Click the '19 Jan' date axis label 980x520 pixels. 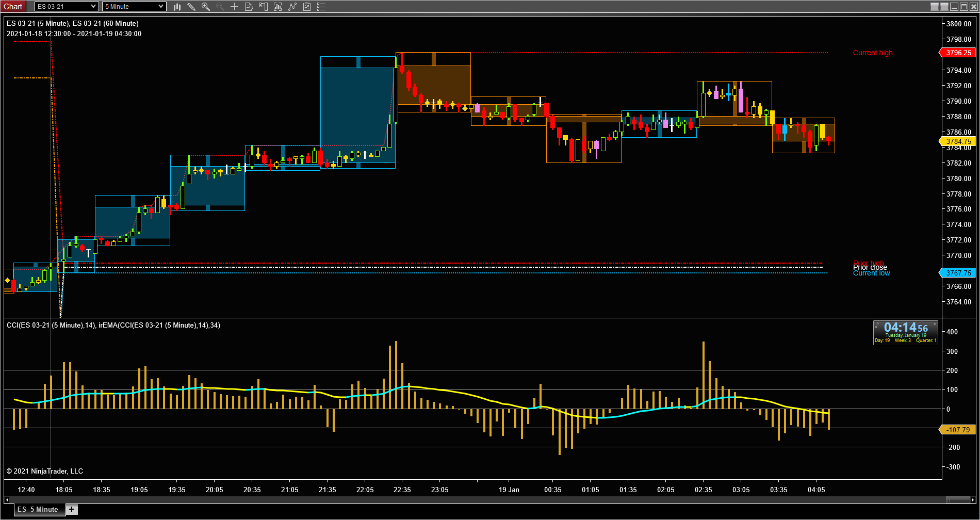tap(509, 490)
